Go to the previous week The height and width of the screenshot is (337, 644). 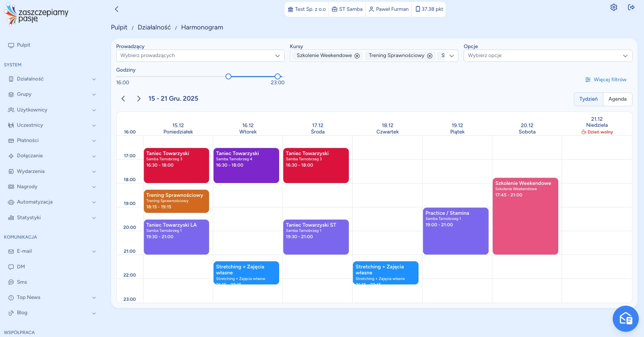click(x=123, y=99)
